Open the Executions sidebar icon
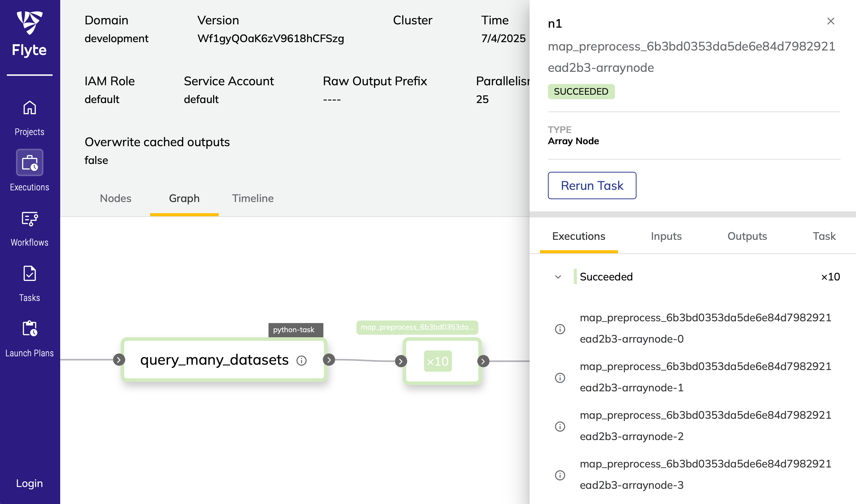856x504 pixels. [x=29, y=162]
